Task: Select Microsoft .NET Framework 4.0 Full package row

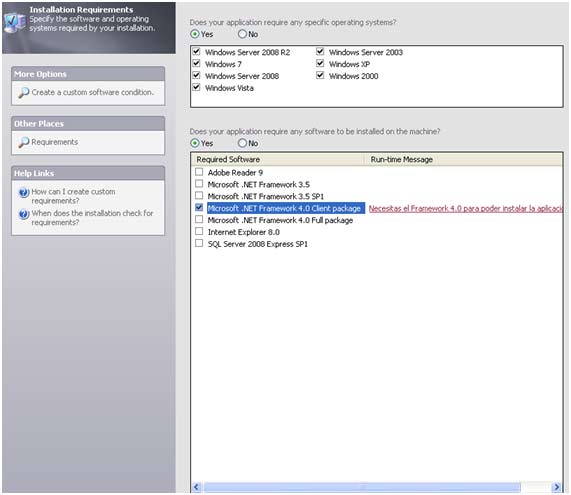Action: 280,220
